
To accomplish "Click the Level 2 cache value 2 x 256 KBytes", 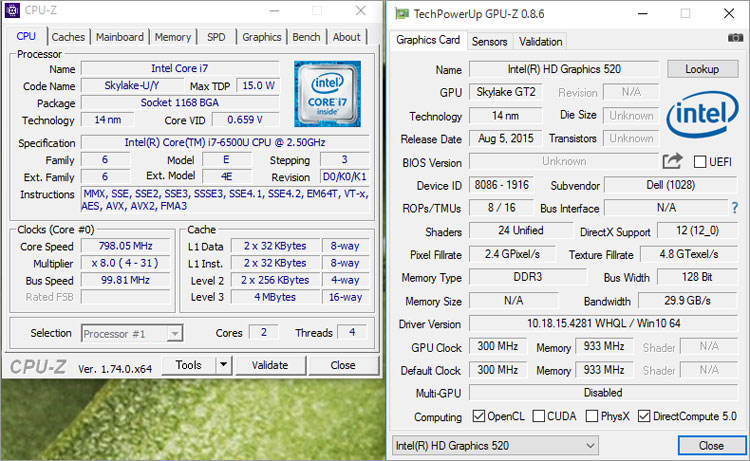I will click(275, 280).
